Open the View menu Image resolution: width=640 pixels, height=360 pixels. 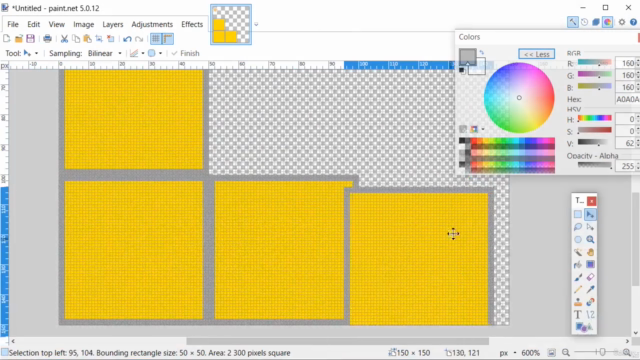click(57, 24)
